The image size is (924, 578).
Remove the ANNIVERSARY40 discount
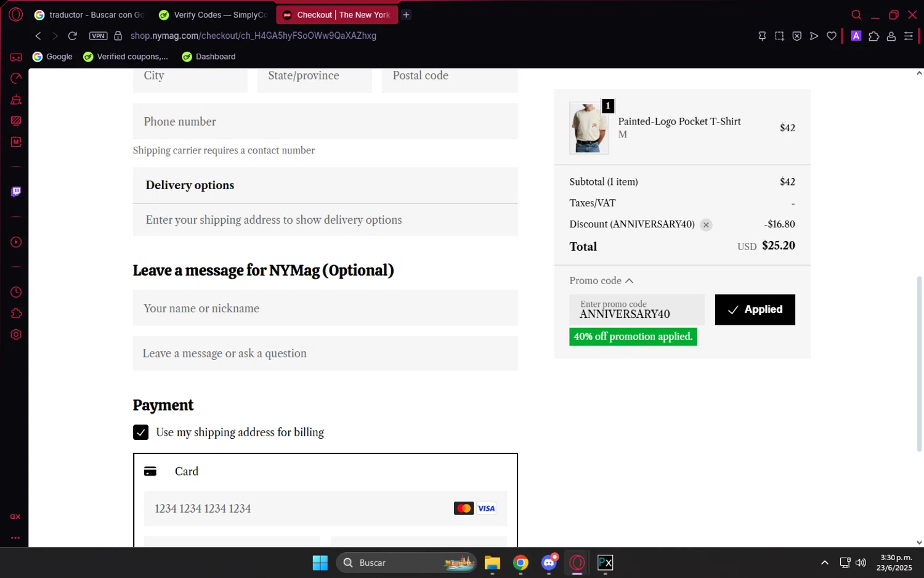click(x=706, y=225)
